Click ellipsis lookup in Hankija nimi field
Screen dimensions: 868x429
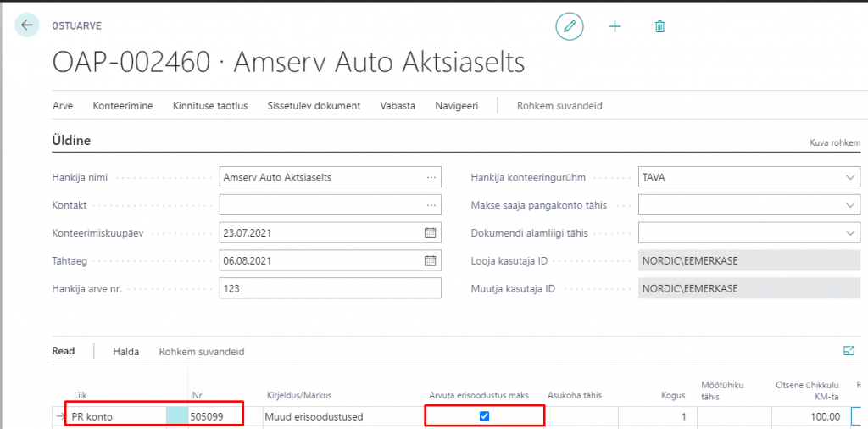[431, 178]
